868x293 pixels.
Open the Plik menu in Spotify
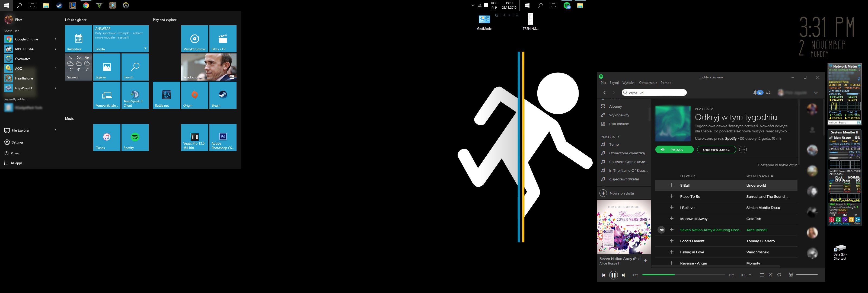tap(603, 82)
